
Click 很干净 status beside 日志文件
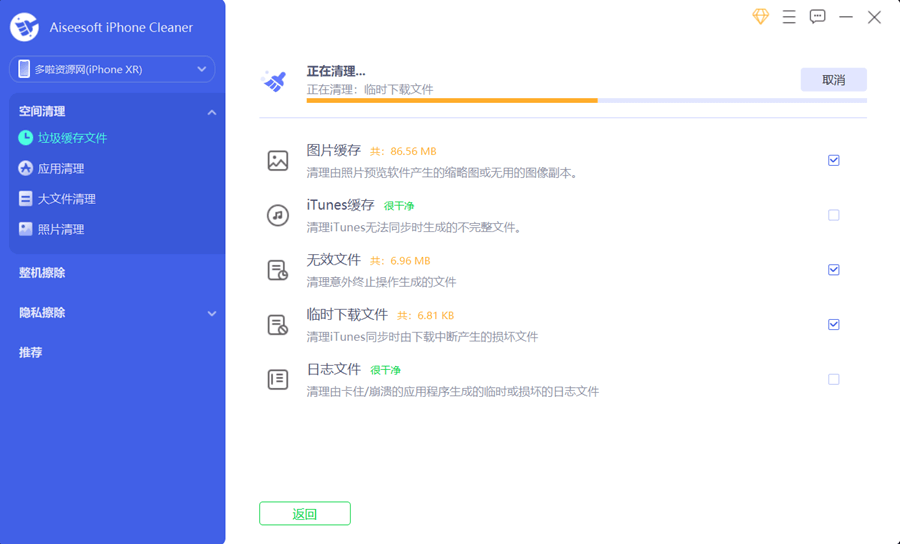[x=385, y=370]
